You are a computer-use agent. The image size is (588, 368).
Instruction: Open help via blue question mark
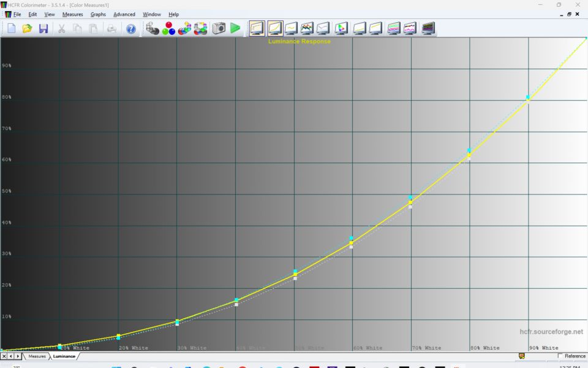click(131, 29)
